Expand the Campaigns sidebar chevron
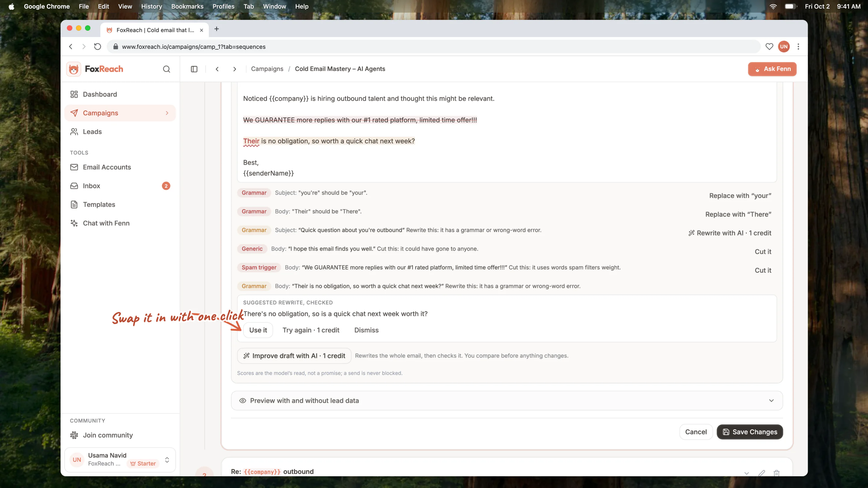The height and width of the screenshot is (488, 868). coord(167,113)
